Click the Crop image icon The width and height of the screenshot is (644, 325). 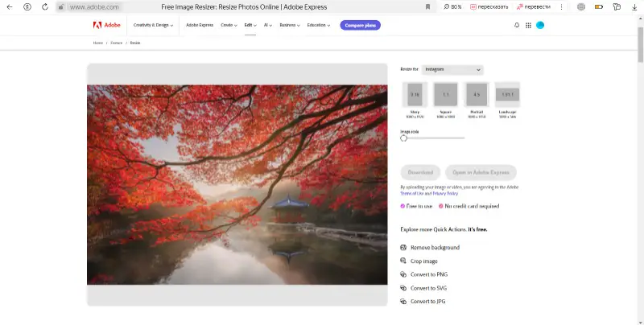pyautogui.click(x=403, y=261)
